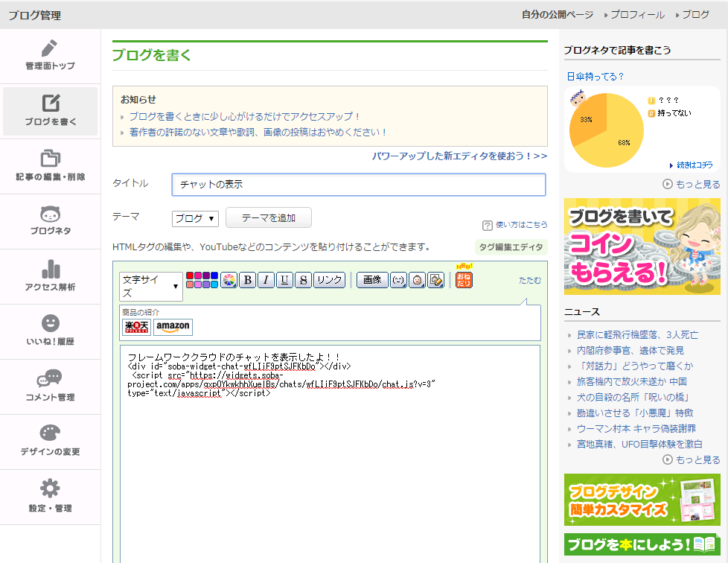Open the ブログを書いてコインもらえる banner
This screenshot has width=728, height=563.
pos(642,246)
